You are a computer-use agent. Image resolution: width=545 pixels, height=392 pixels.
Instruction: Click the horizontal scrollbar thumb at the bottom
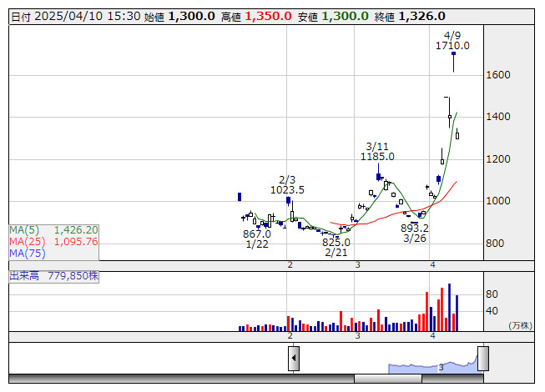[388, 379]
